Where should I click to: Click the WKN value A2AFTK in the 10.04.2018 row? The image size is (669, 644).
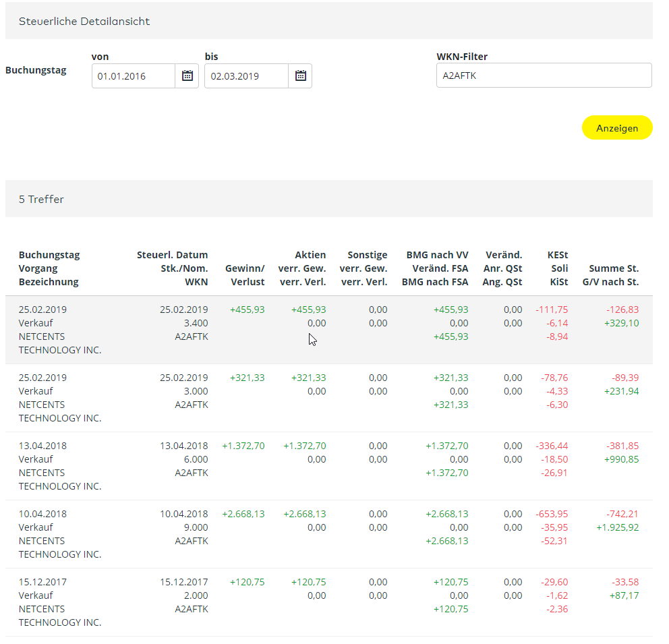191,540
